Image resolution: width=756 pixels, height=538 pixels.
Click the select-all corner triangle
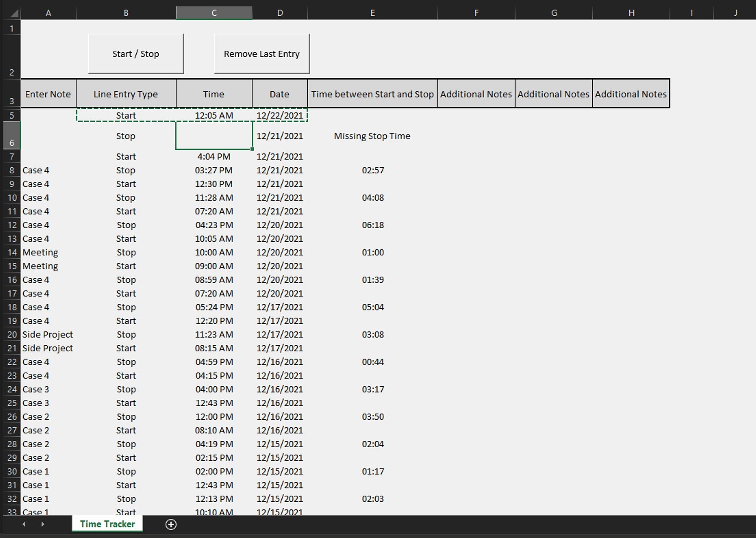tap(14, 14)
